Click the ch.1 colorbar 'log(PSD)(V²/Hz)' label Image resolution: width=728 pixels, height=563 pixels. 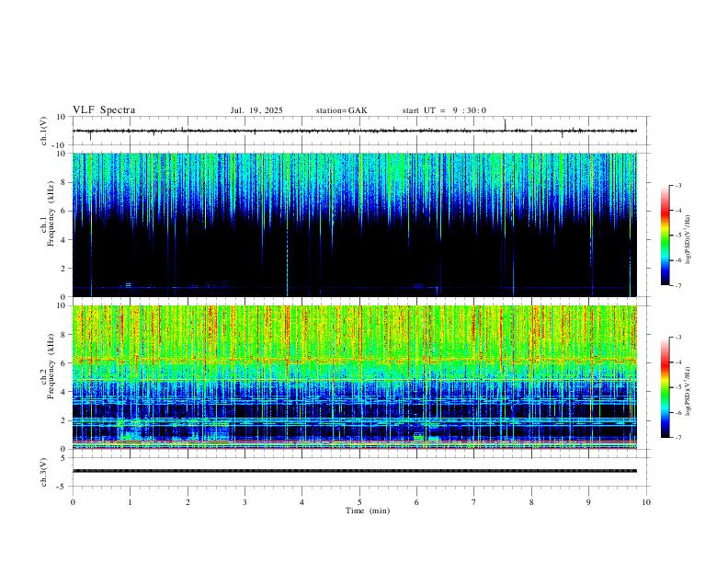point(688,240)
